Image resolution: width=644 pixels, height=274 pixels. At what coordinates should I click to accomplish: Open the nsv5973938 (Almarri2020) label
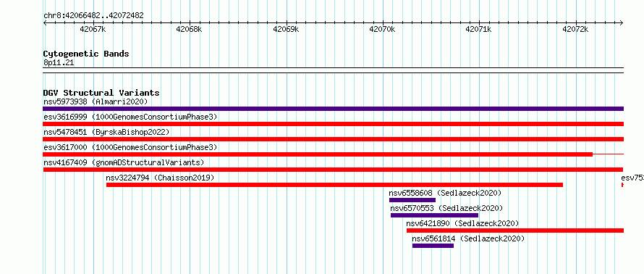click(x=96, y=101)
